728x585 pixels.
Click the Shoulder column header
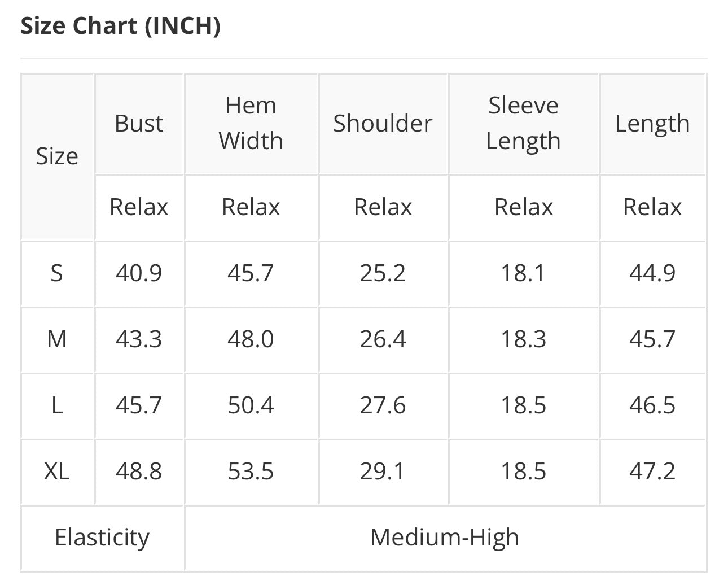click(x=383, y=123)
